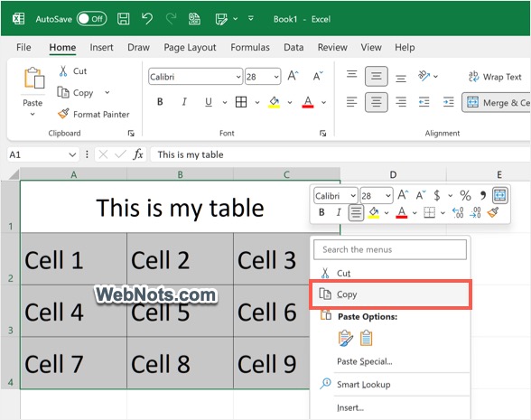The height and width of the screenshot is (420, 531).
Task: Expand the Paste options arrow
Action: (33, 114)
